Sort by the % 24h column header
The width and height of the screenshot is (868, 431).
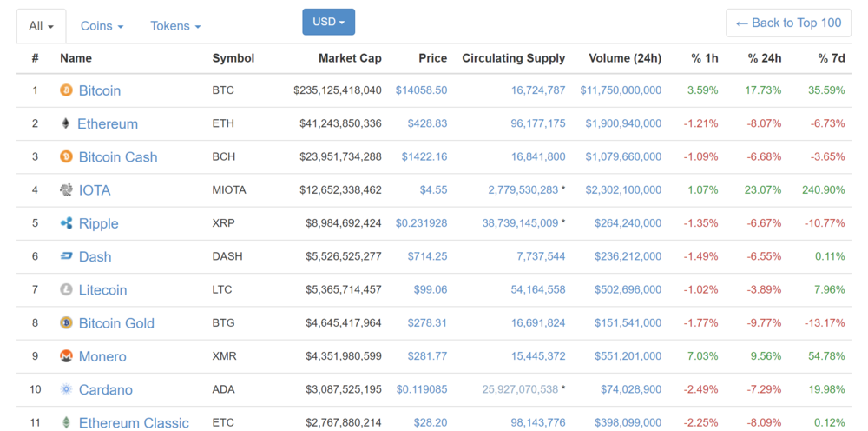click(x=764, y=58)
